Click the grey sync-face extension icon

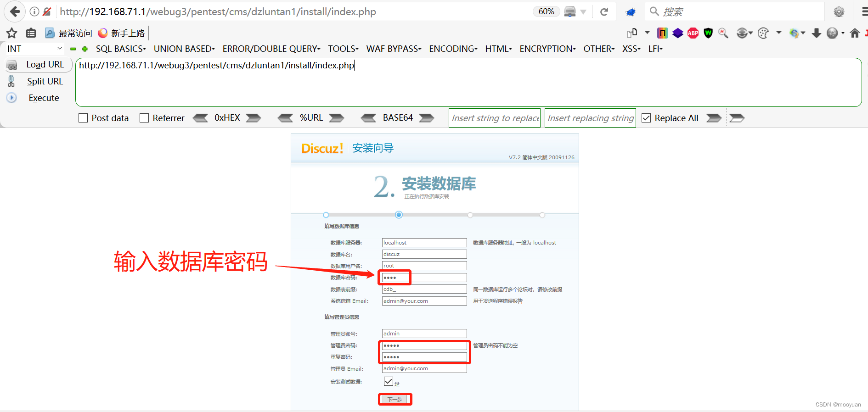742,33
